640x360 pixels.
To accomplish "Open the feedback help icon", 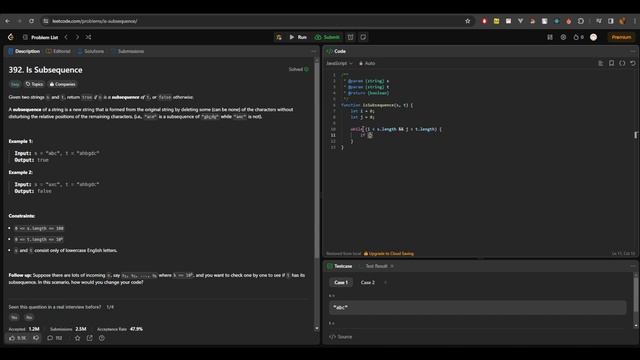I will point(102,338).
